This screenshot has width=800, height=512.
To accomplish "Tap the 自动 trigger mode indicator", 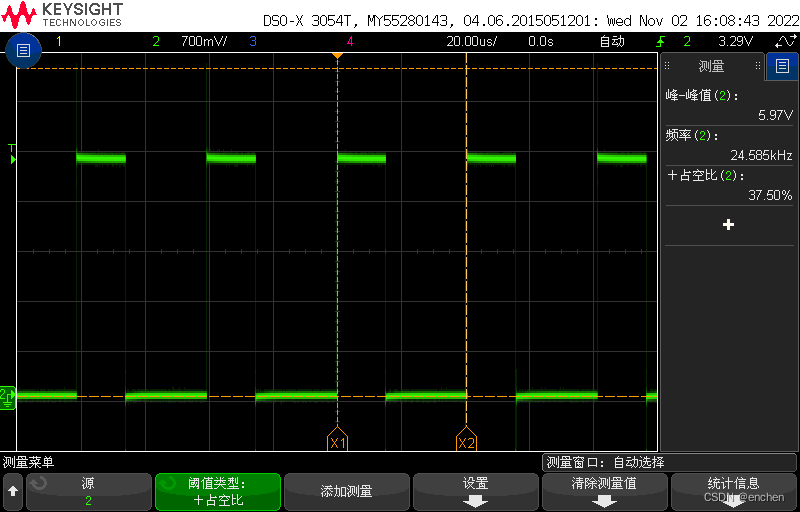I will pyautogui.click(x=612, y=41).
